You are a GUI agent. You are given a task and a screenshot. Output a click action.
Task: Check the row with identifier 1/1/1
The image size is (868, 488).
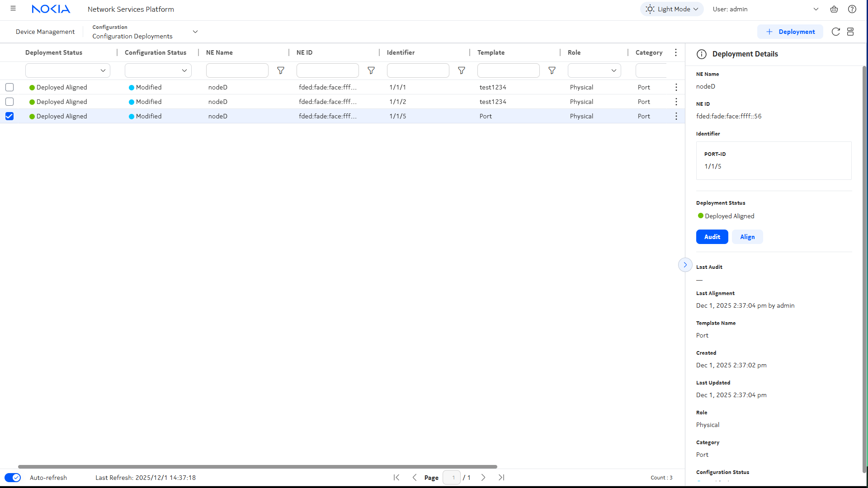[9, 87]
